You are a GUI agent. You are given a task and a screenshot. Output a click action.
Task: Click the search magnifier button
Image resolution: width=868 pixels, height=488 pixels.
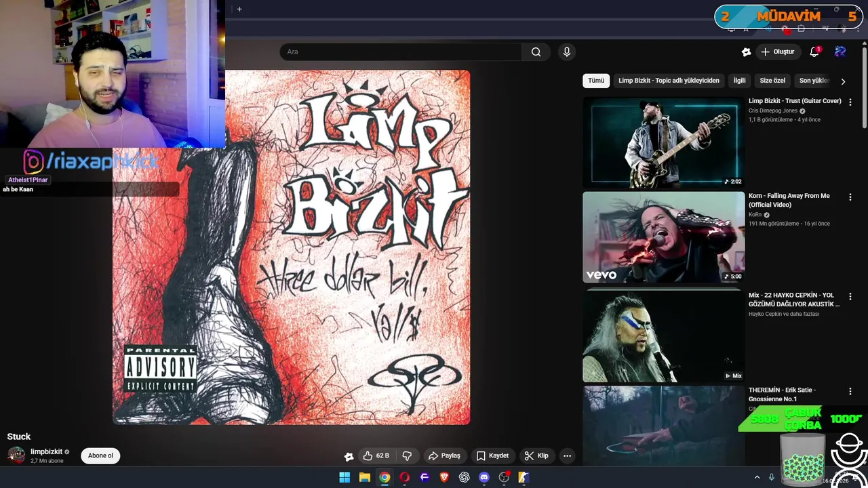click(536, 52)
